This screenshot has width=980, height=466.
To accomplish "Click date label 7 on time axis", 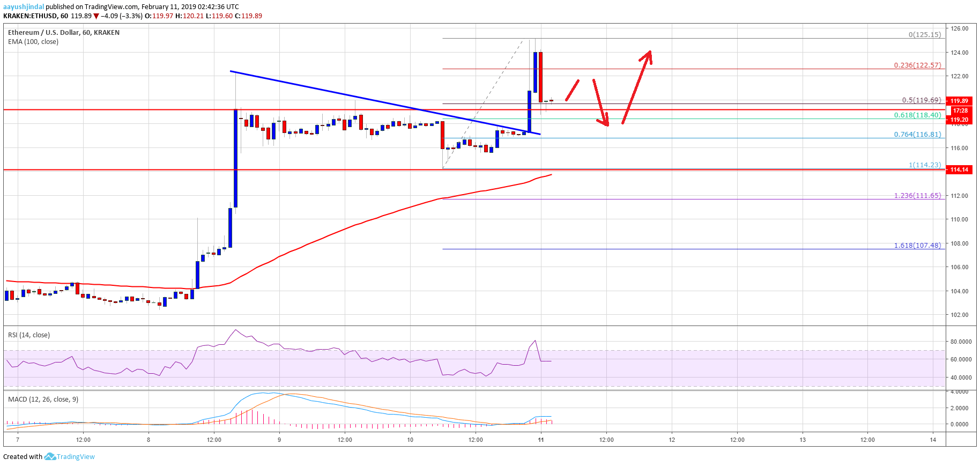I will click(18, 440).
